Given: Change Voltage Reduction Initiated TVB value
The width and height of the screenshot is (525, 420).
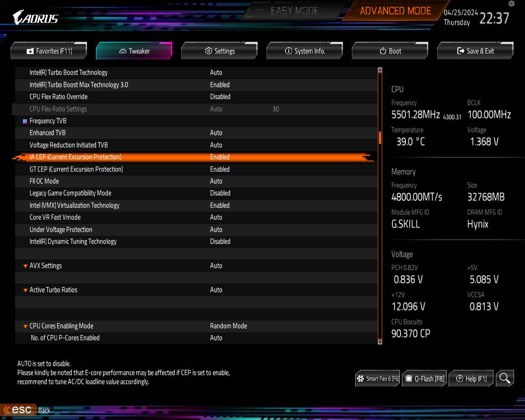Looking at the screenshot, I should pos(216,145).
